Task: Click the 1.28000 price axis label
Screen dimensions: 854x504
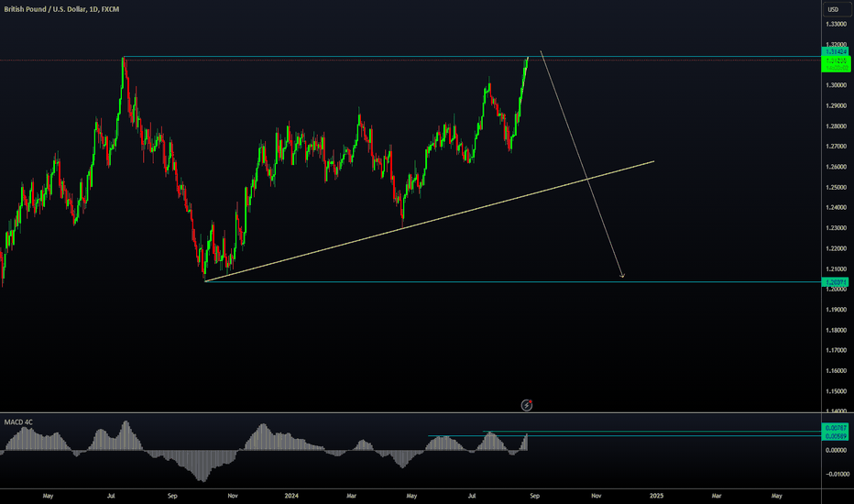Action: pos(836,126)
